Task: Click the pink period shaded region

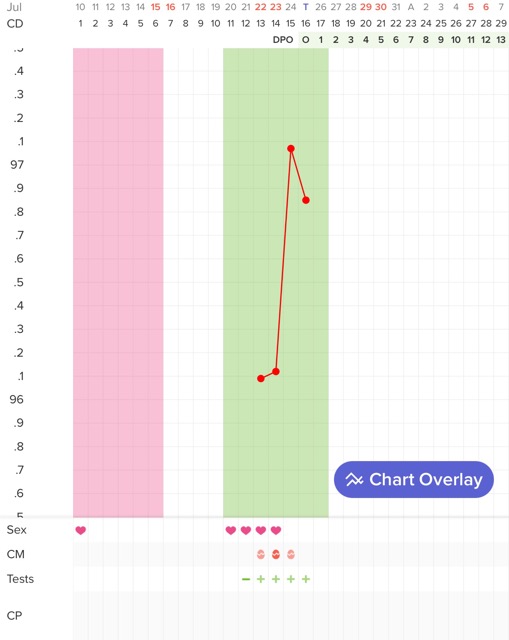Action: pos(118,282)
